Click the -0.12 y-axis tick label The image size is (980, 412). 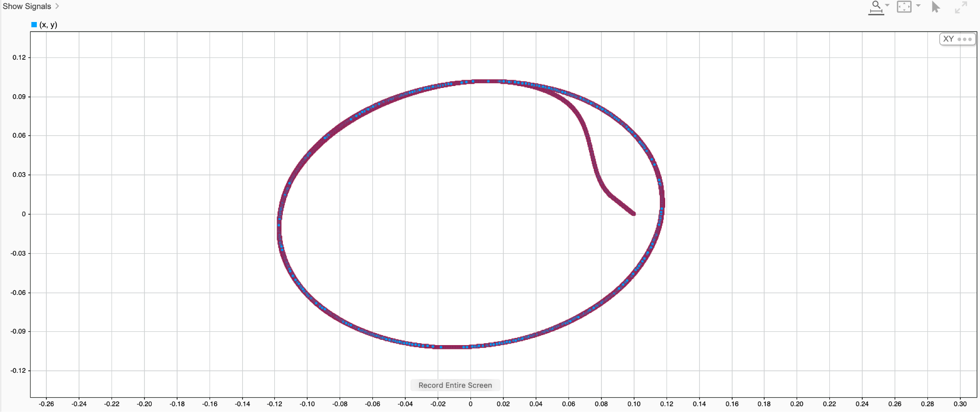[x=18, y=370]
